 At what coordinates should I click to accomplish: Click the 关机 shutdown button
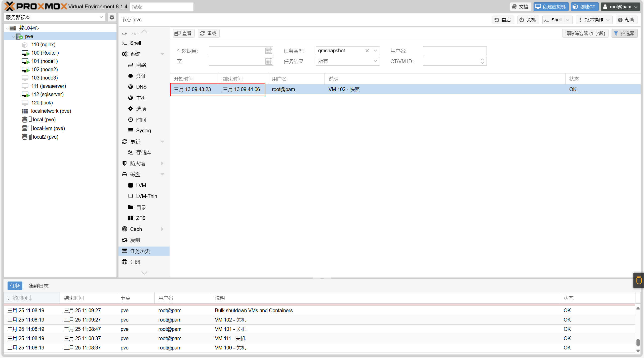click(528, 20)
